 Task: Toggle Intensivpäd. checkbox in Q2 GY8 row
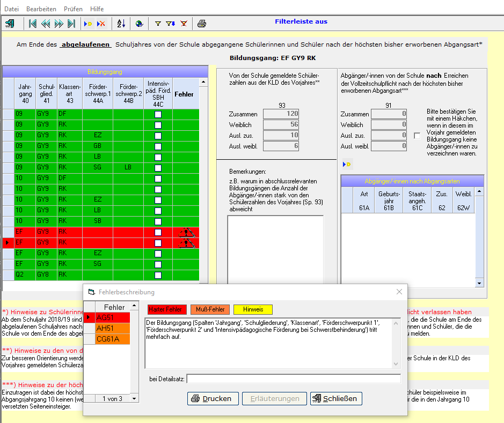(158, 275)
